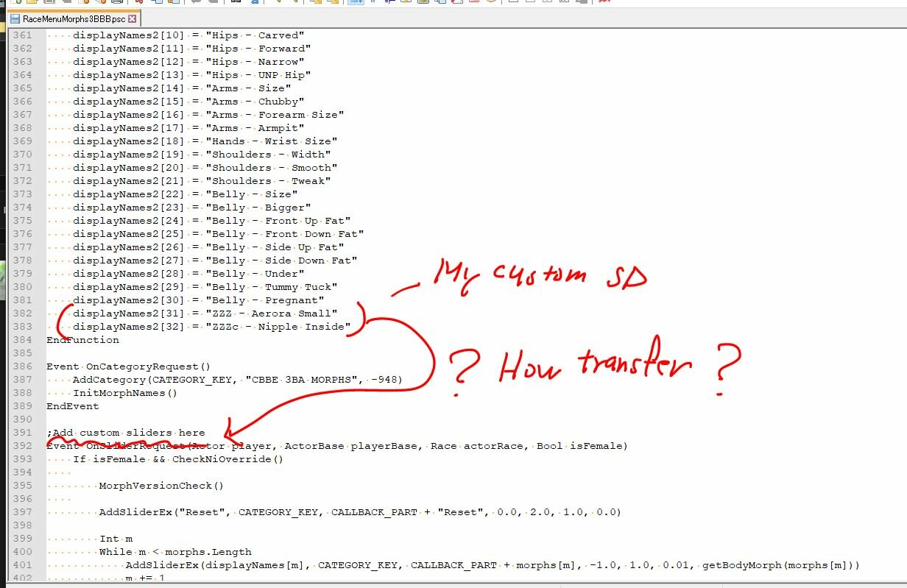Place cursor on "Shoulders - Smooth" string
Screen dimensions: 907x588
pos(271,168)
